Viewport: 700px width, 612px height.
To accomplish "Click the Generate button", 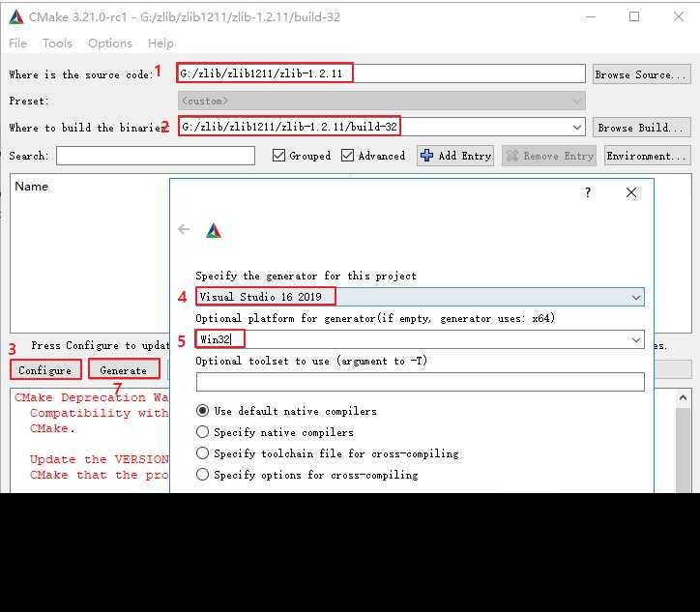I will click(124, 370).
